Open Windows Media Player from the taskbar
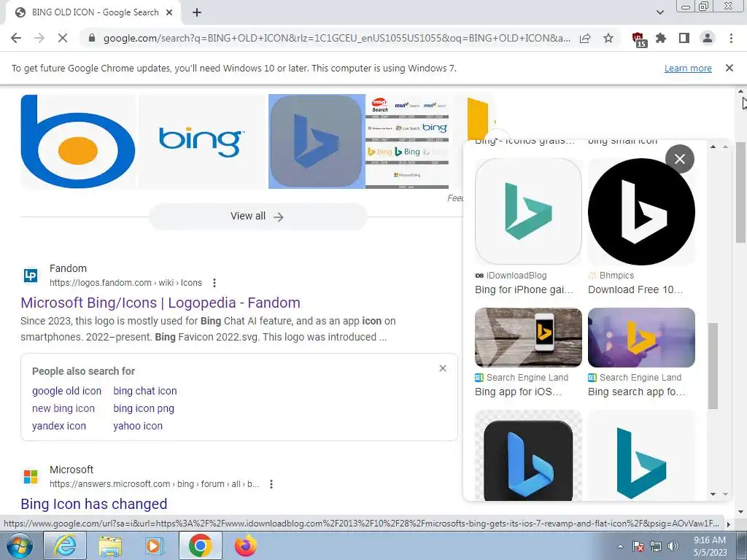 point(155,545)
